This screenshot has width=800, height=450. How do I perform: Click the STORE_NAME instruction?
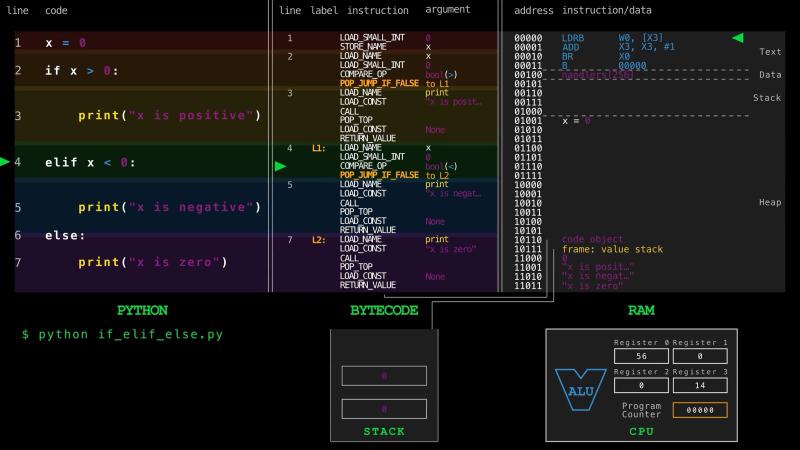tap(363, 46)
